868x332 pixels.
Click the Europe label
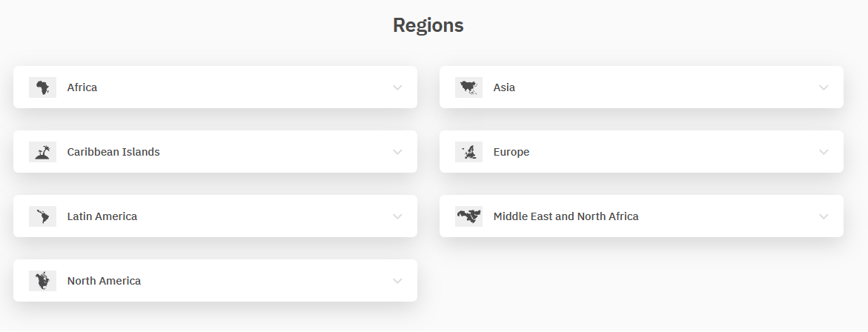[x=511, y=152]
